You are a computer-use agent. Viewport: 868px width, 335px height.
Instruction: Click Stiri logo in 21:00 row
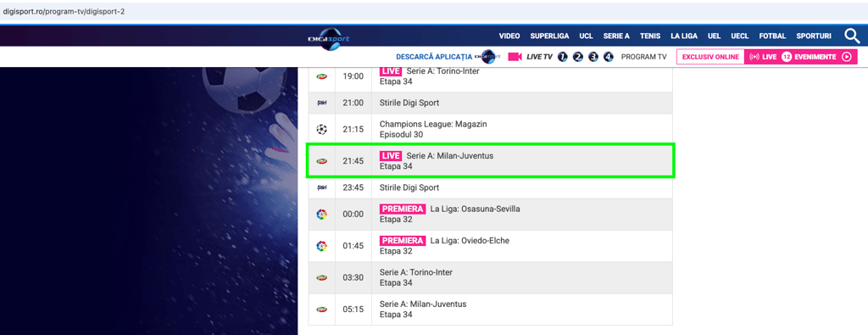321,103
